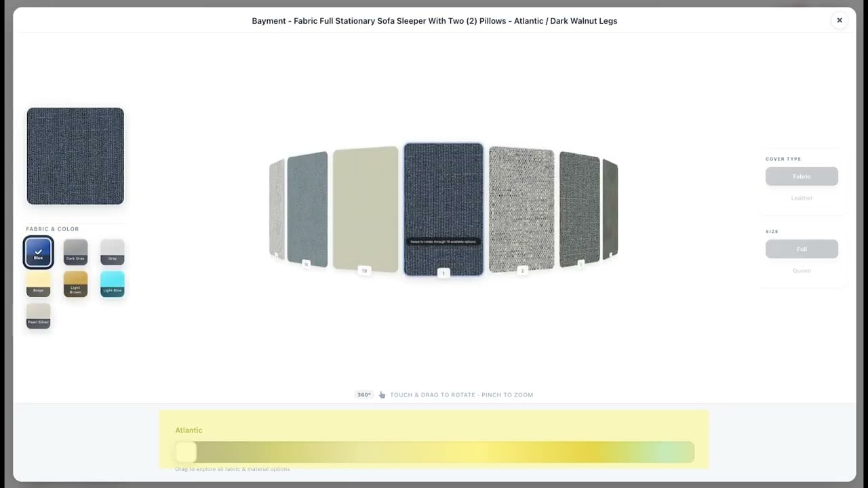Screen dimensions: 868x488
Task: Select the Blue fabric color swatch
Action: [38, 252]
